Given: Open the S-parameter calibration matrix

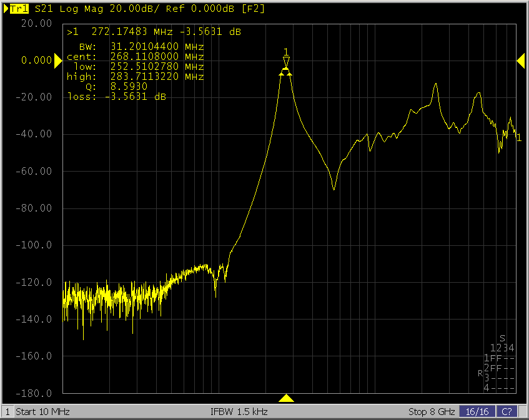Looking at the screenshot, I should [x=498, y=363].
